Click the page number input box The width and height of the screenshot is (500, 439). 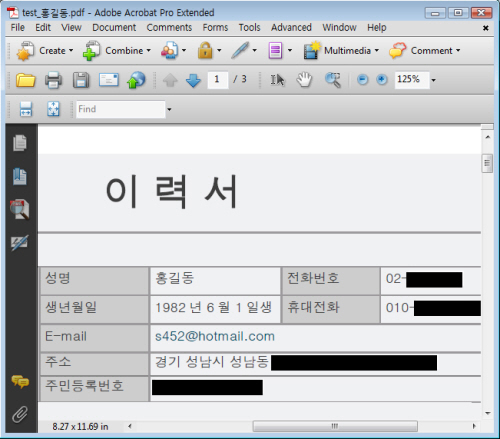pyautogui.click(x=218, y=80)
